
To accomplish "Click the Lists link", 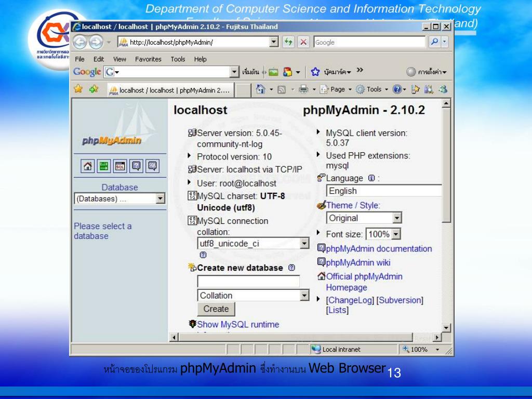I will [x=337, y=310].
